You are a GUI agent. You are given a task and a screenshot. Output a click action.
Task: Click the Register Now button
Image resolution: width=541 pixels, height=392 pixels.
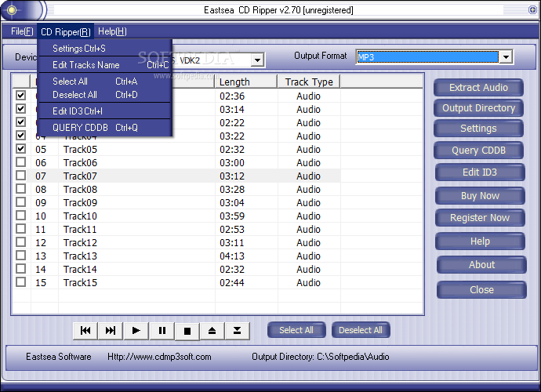tap(480, 218)
